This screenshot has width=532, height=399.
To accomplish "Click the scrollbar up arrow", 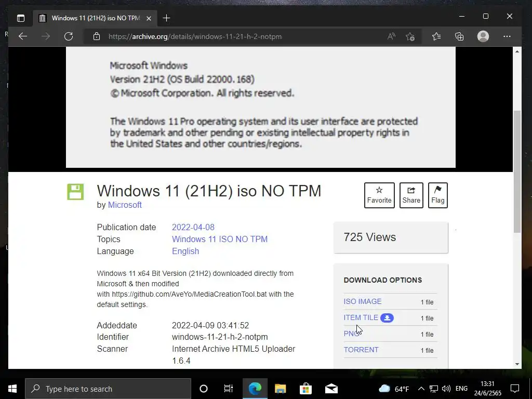I will [x=517, y=51].
